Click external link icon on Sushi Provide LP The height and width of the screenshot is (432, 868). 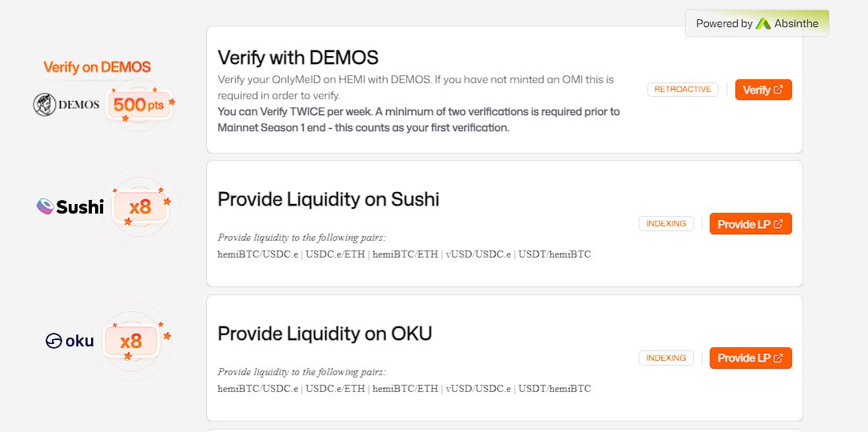coord(778,224)
